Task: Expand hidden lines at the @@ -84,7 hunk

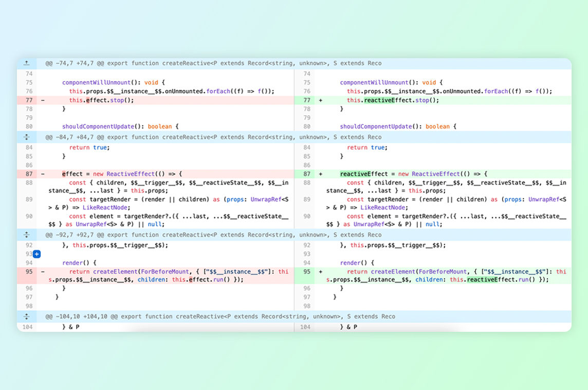Action: click(26, 136)
